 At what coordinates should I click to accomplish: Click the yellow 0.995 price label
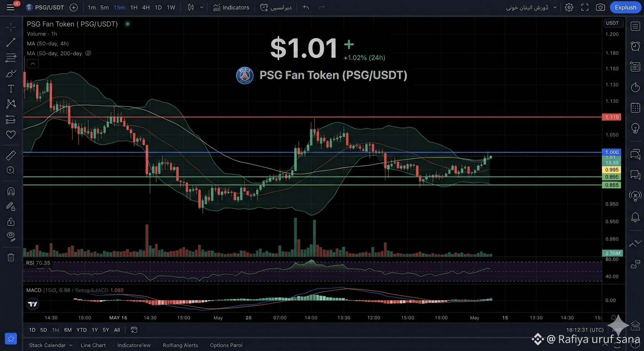point(612,170)
